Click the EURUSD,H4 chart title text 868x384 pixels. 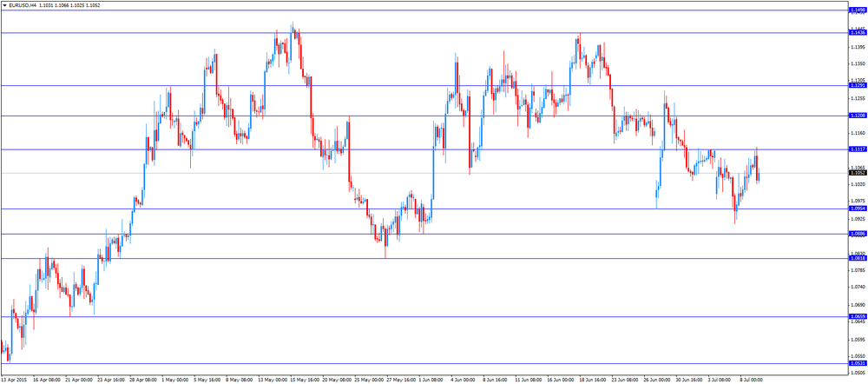click(23, 5)
